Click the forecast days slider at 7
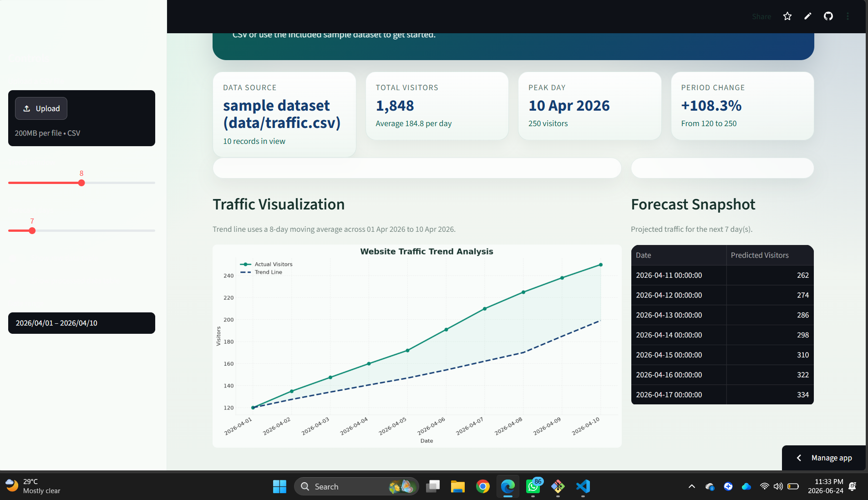The height and width of the screenshot is (500, 868). coord(32,231)
